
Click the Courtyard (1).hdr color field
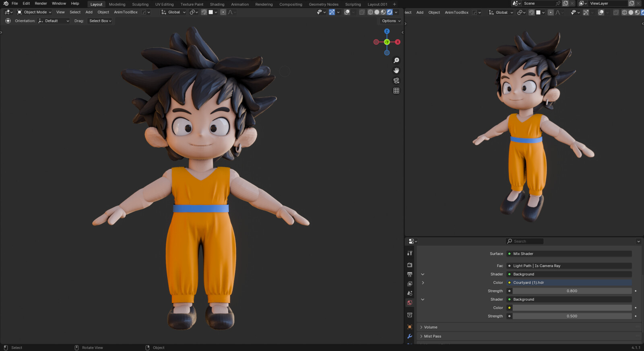[569, 283]
